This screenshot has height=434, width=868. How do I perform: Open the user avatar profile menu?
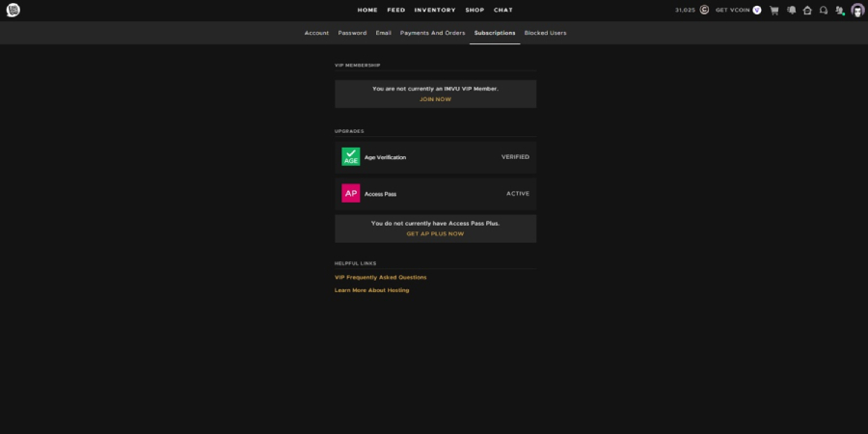pyautogui.click(x=857, y=10)
